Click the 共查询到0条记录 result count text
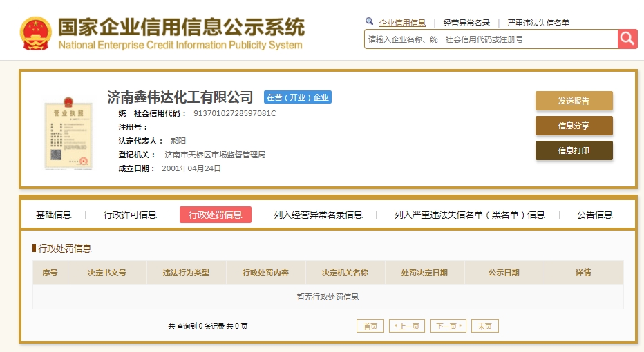The height and width of the screenshot is (352, 644). (x=208, y=326)
